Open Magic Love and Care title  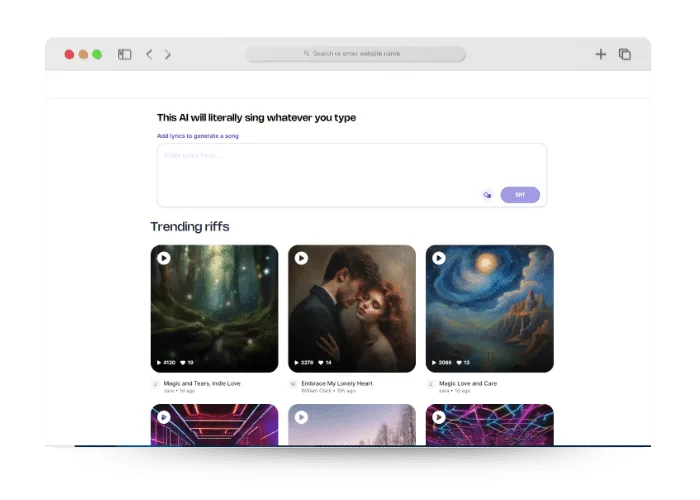point(468,383)
